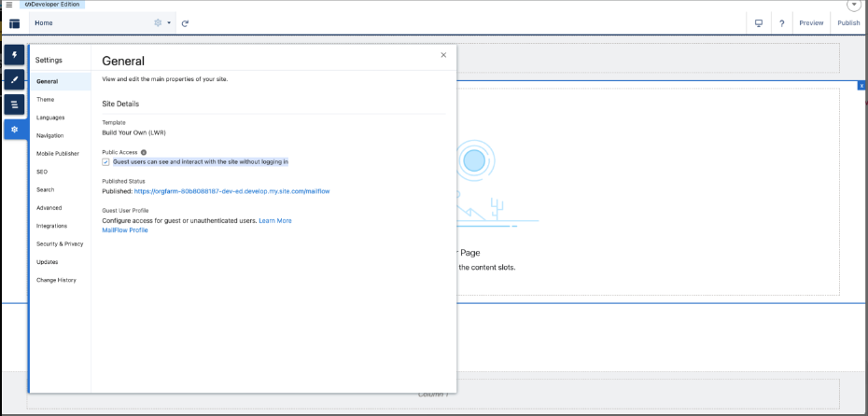Click the Guest User Profile label
This screenshot has height=416, width=868.
[x=126, y=210]
